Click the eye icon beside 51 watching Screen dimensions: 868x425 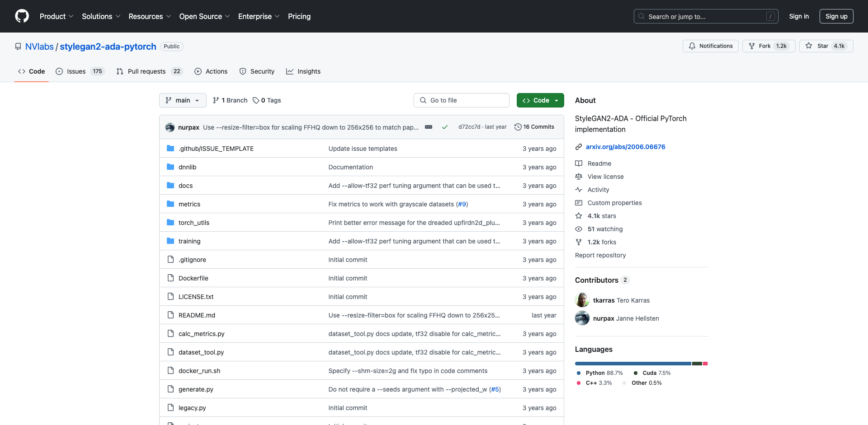click(x=579, y=229)
